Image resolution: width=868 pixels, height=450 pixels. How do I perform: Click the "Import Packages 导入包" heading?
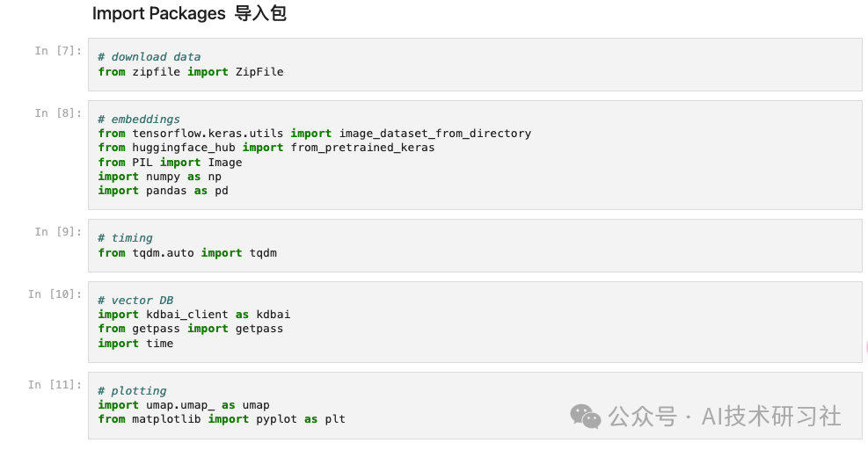pos(189,14)
